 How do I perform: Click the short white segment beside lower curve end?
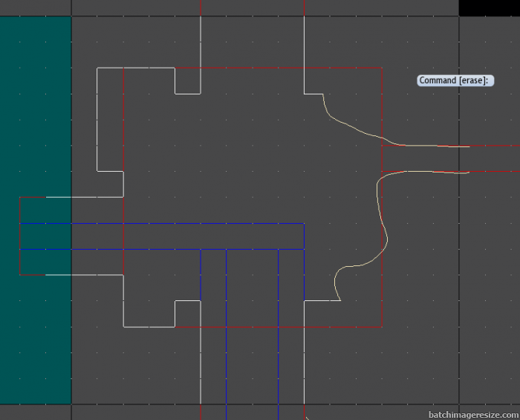[x=321, y=301]
